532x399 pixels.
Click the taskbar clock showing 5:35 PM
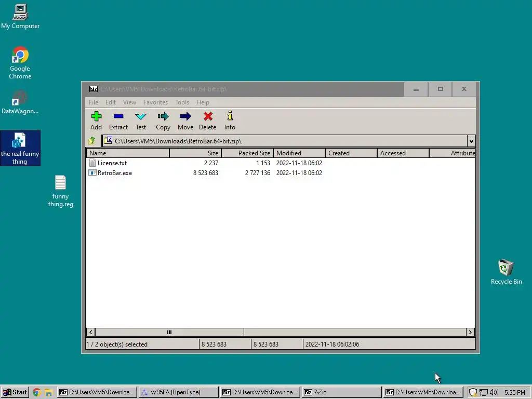(515, 392)
